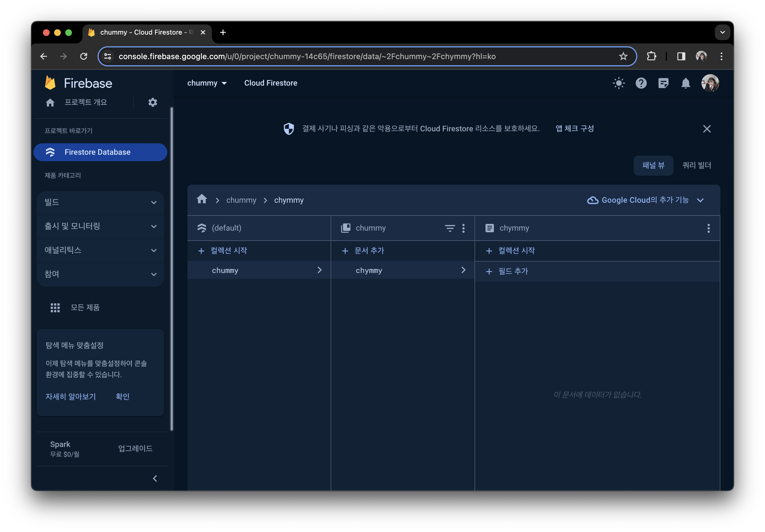
Task: Open project settings gear icon
Action: [x=152, y=102]
